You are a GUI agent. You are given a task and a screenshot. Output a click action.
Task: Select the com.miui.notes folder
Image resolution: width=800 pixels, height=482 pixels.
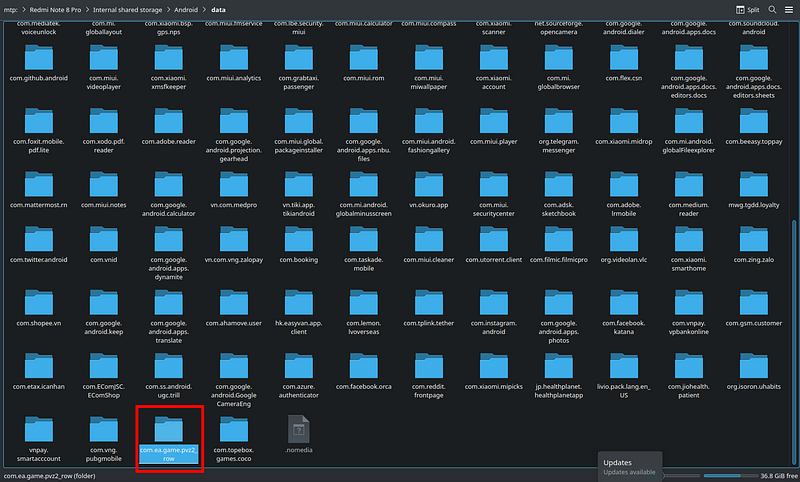(104, 190)
